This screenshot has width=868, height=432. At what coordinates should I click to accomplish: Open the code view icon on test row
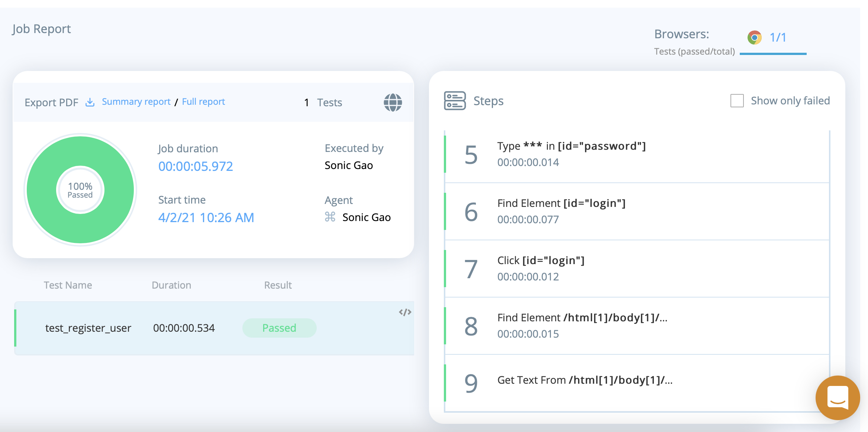click(x=405, y=312)
